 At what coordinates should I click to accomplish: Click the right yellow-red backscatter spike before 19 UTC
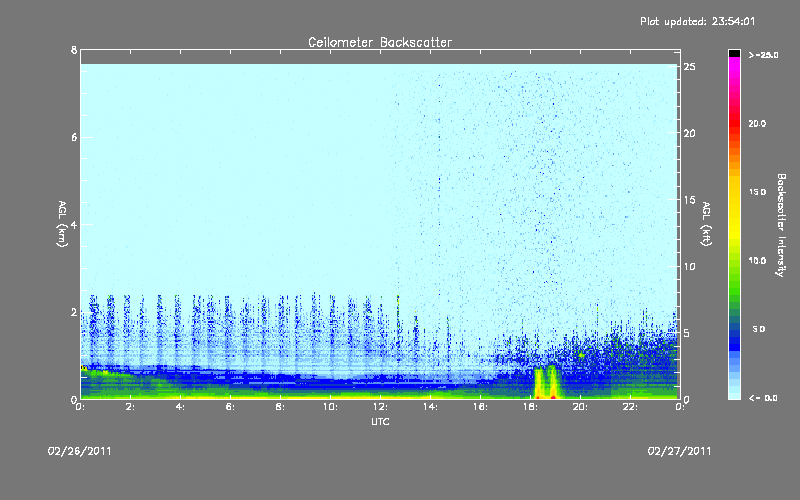coord(553,382)
